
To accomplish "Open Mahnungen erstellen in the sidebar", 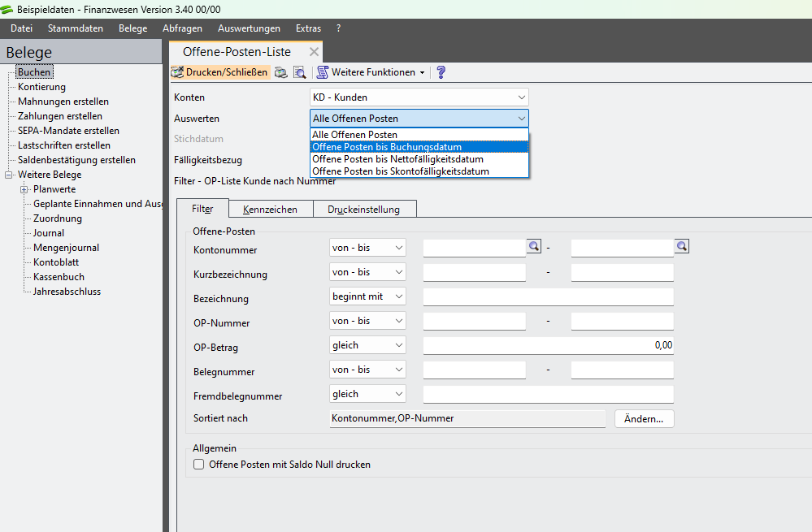I will click(x=63, y=102).
